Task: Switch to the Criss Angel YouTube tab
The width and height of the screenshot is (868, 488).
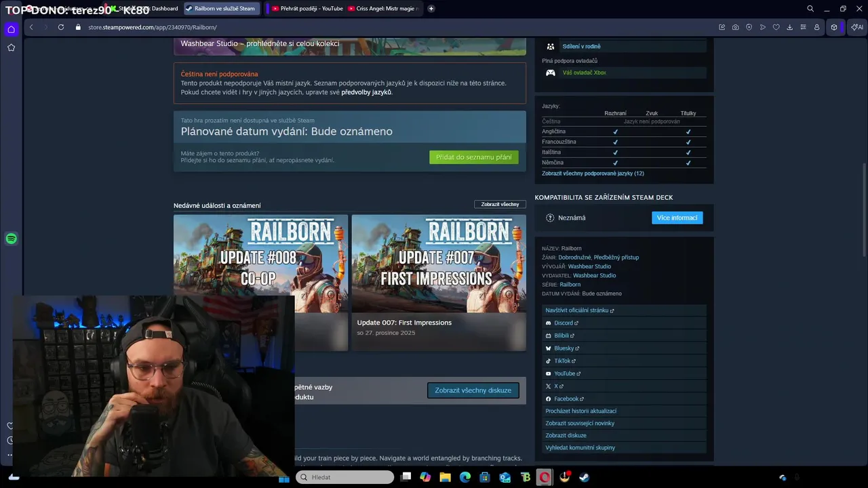Action: (384, 9)
